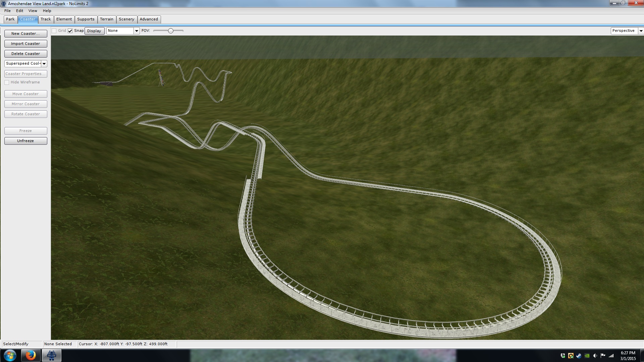The width and height of the screenshot is (644, 362).
Task: Click the Steam tray icon
Action: point(579,356)
